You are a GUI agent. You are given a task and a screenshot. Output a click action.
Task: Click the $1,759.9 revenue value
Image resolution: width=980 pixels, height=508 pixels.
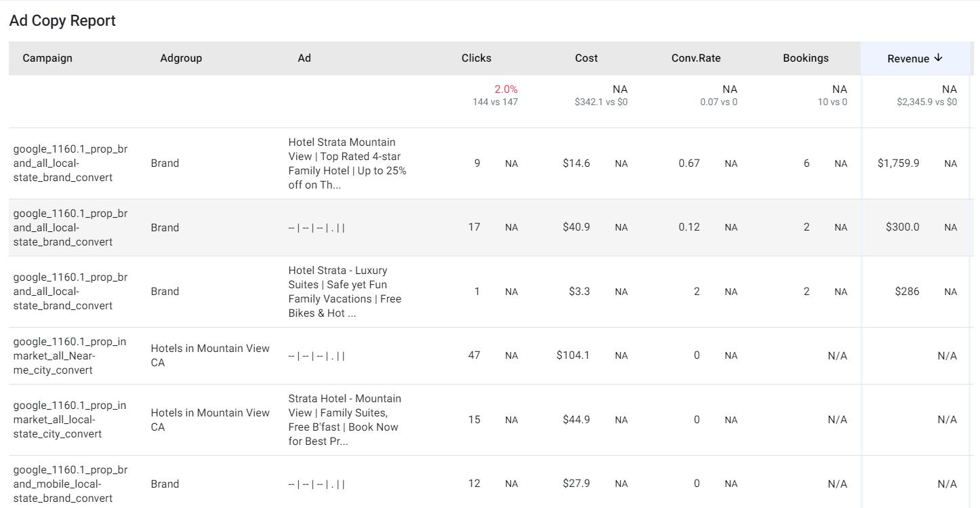pos(899,163)
